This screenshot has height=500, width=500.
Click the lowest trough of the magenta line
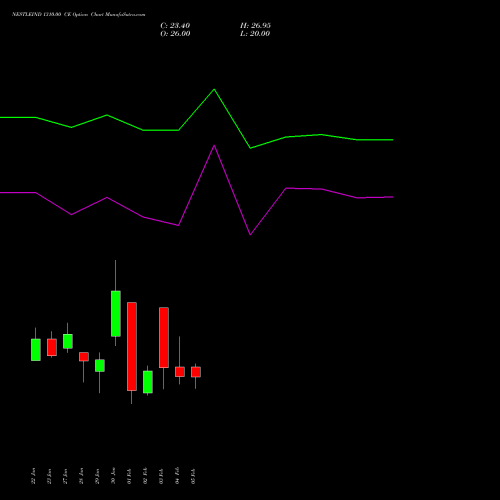tap(250, 235)
